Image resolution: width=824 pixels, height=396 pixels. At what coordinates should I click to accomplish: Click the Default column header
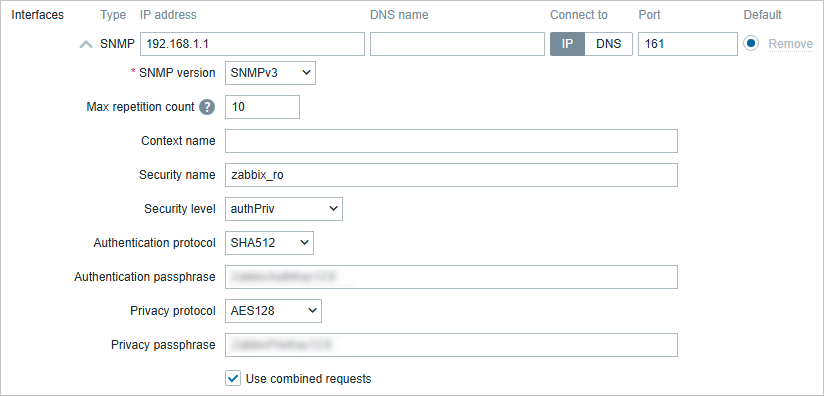coord(763,15)
